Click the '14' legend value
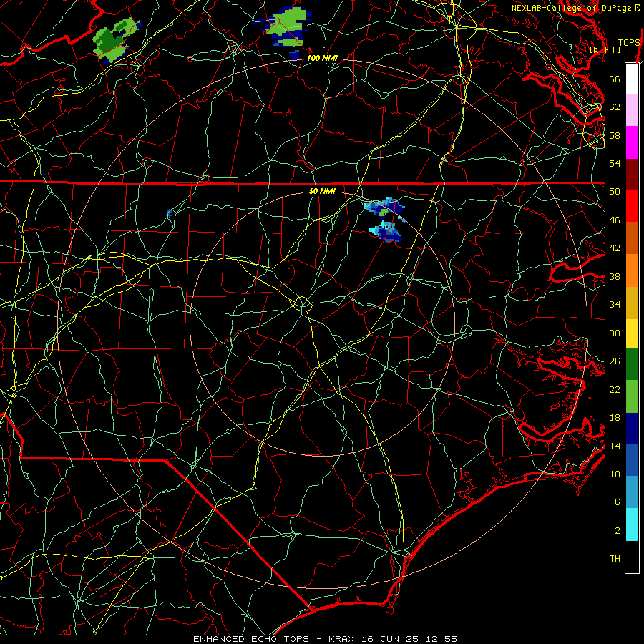This screenshot has height=644, width=644. pos(615,446)
